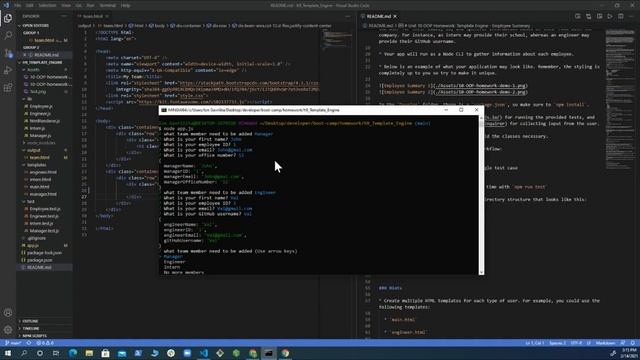Screen dimensions: 640x360
Task: Open Employee.test.js in the test folder
Action: point(44,209)
